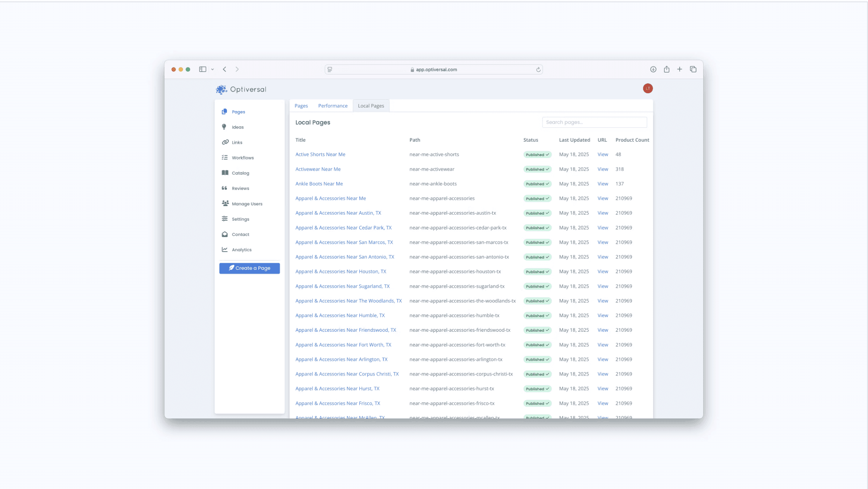Switch to the Pages tab
The image size is (868, 489).
[x=301, y=106]
